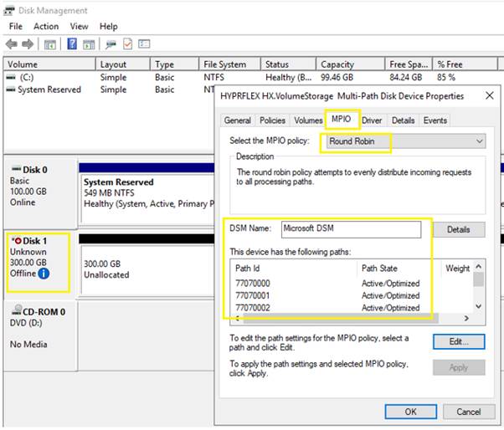
Task: Select path 77070001 in the list
Action: [352, 296]
